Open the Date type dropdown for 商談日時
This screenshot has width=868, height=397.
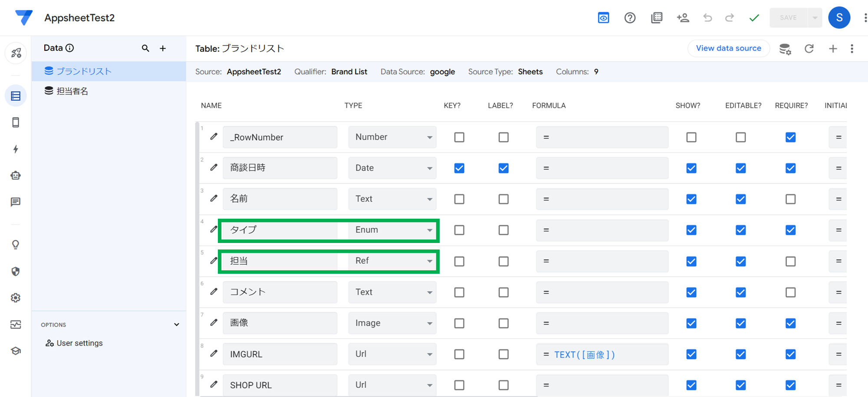(392, 168)
